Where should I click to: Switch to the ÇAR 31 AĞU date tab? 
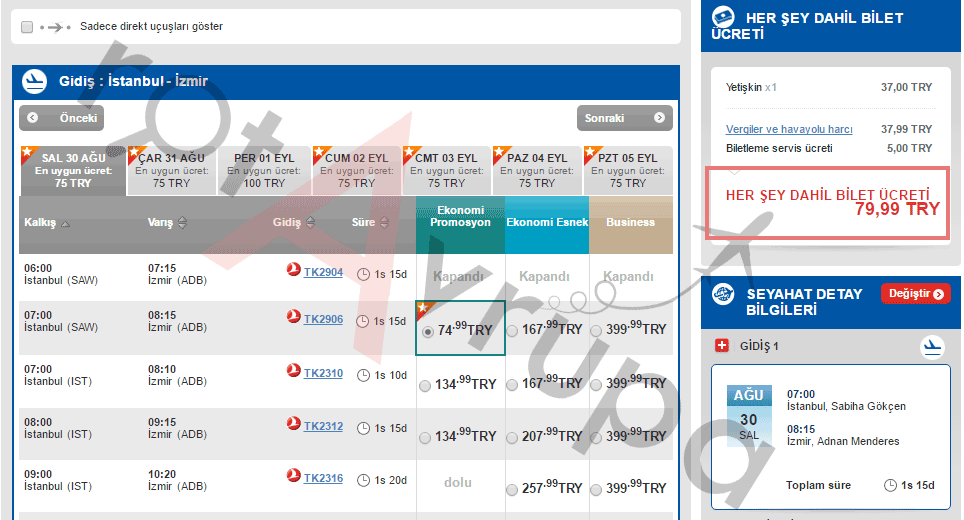[172, 170]
